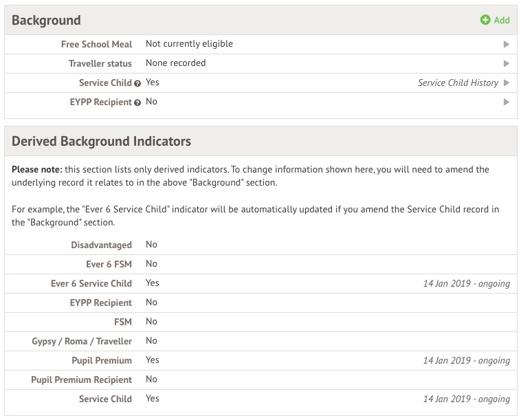Viewport: 521px width, 420px height.
Task: Expand the EYPP Recipient row arrow in Background
Action: (x=507, y=102)
